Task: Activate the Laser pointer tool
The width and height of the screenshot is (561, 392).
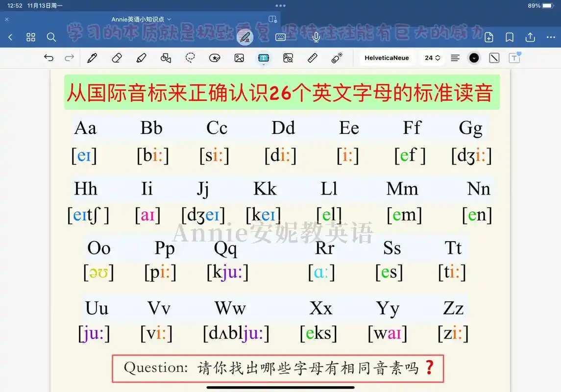Action: (337, 58)
